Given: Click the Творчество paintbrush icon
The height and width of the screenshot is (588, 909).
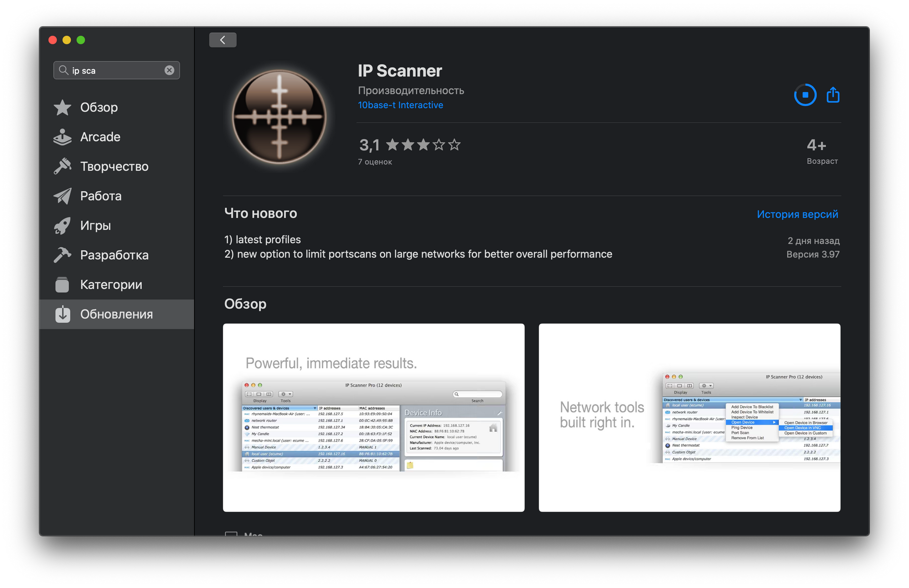Looking at the screenshot, I should [63, 166].
